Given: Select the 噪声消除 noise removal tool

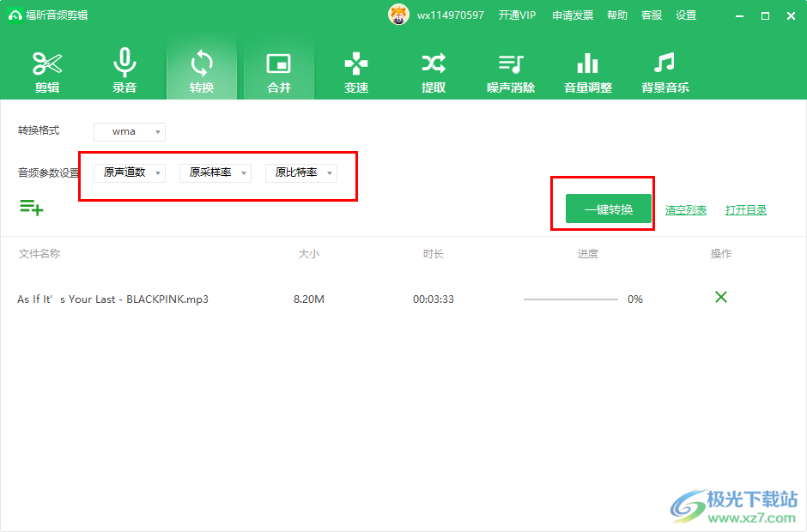Looking at the screenshot, I should click(x=511, y=71).
